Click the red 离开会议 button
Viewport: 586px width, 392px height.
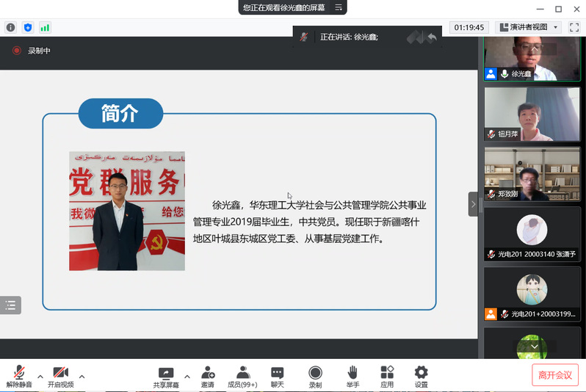pos(555,374)
